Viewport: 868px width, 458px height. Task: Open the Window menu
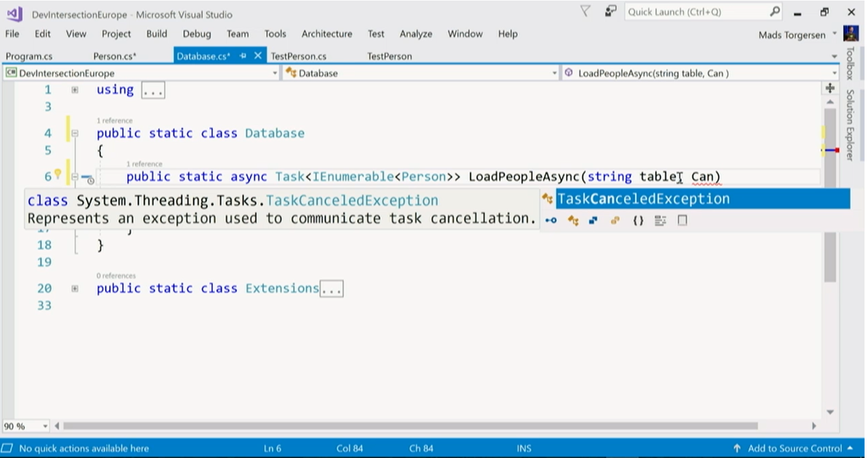click(465, 34)
